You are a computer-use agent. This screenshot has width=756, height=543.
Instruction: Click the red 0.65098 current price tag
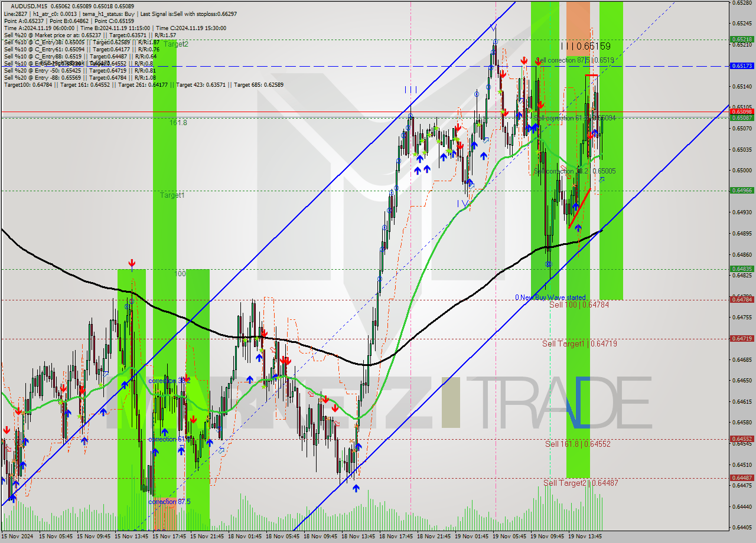[x=741, y=112]
